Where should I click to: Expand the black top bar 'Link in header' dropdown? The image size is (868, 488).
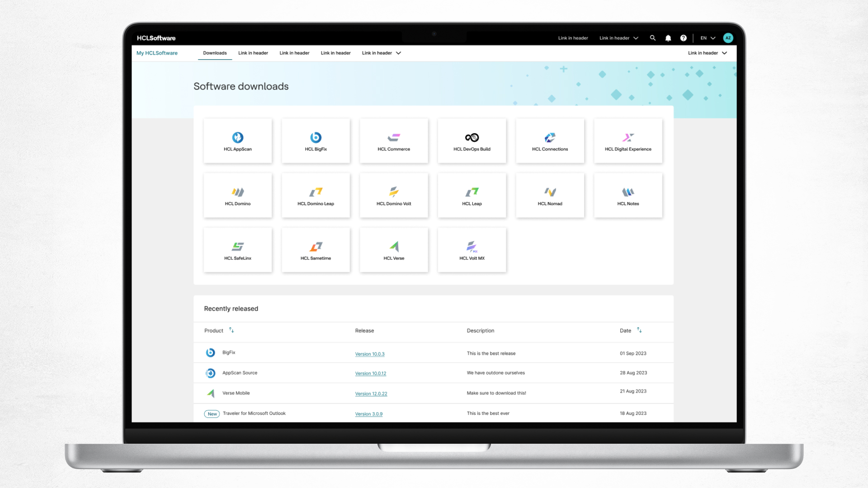[619, 38]
